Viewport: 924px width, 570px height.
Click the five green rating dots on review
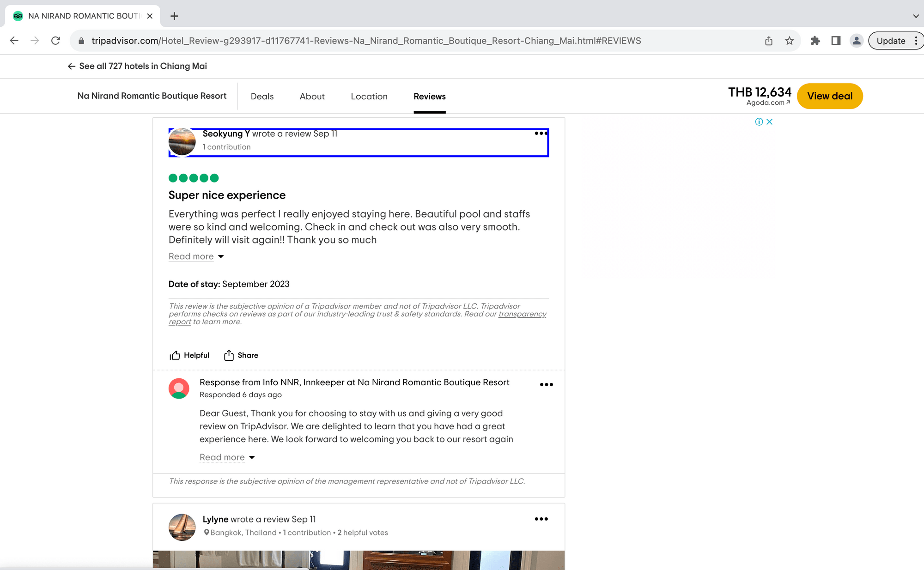tap(194, 177)
